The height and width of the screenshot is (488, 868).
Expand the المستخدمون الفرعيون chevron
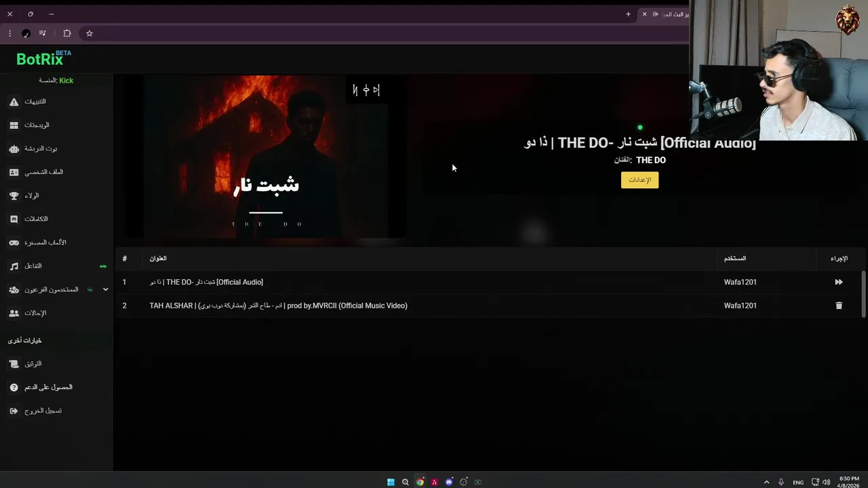coord(105,289)
